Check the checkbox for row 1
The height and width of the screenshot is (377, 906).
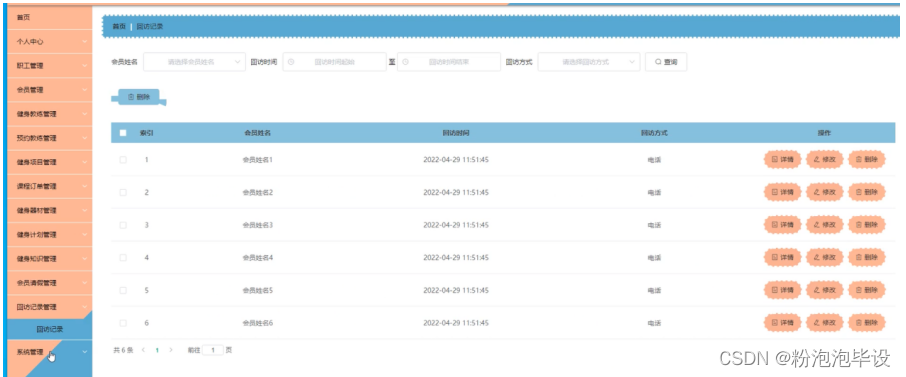click(x=123, y=160)
